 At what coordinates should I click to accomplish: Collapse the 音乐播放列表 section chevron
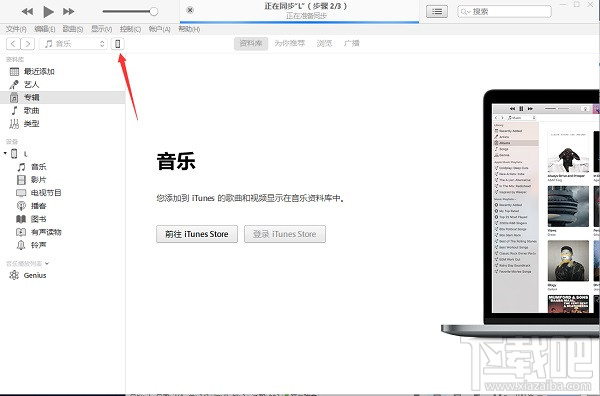pyautogui.click(x=47, y=263)
